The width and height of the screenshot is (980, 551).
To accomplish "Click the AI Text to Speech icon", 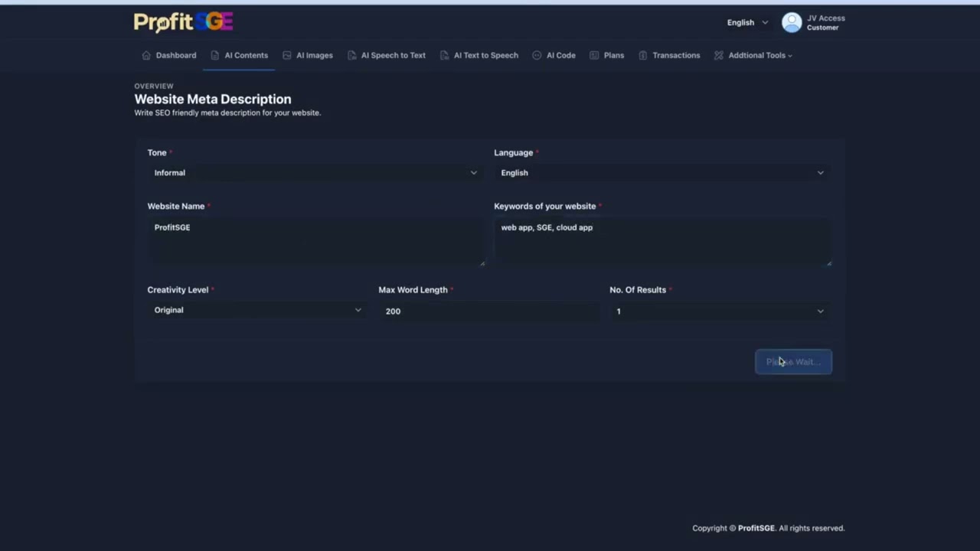I will (x=444, y=55).
